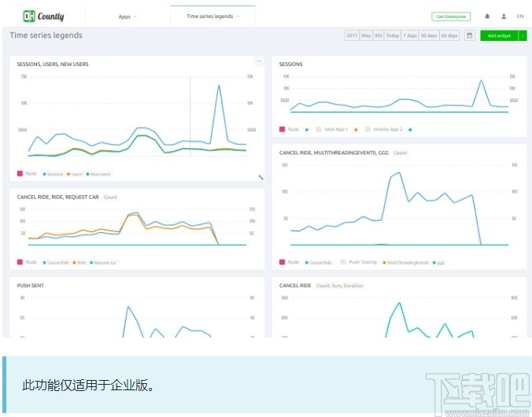
Task: Select the May date range tab
Action: 366,35
